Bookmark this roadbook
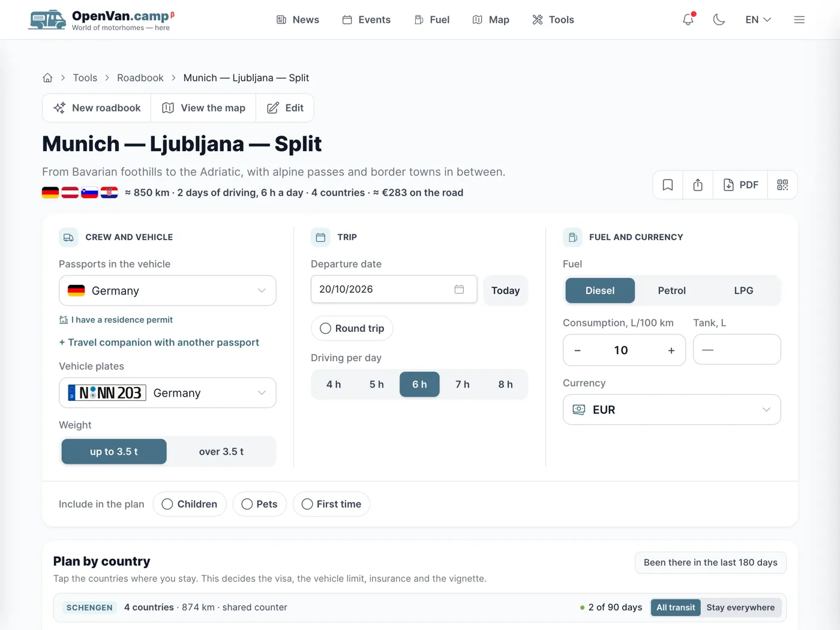Image resolution: width=840 pixels, height=630 pixels. (x=668, y=185)
